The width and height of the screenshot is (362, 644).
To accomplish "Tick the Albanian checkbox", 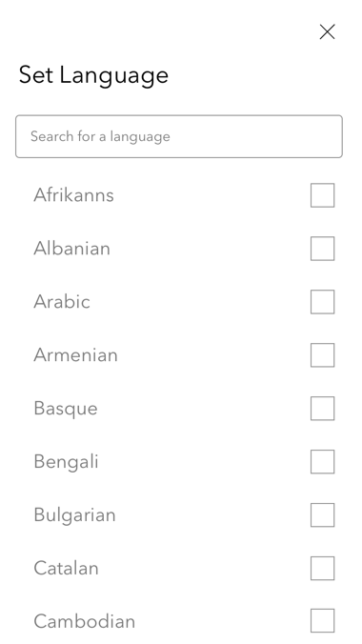I will pos(323,249).
